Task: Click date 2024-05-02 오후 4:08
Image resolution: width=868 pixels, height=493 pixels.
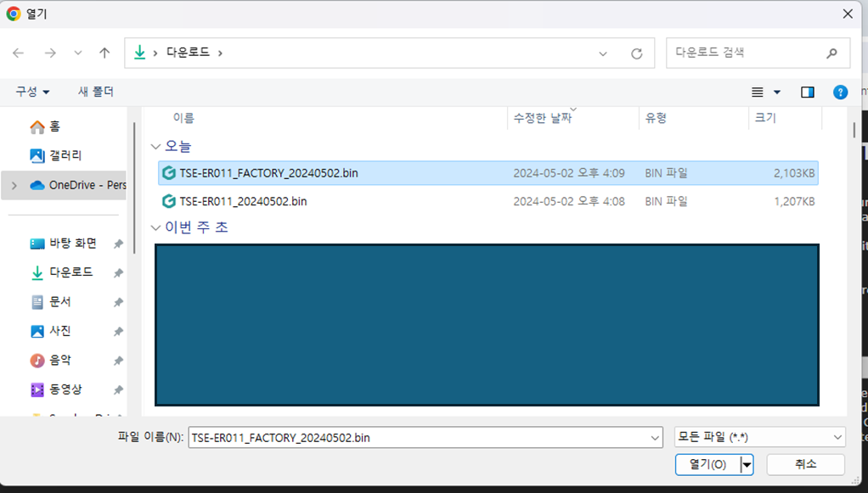Action: 568,201
